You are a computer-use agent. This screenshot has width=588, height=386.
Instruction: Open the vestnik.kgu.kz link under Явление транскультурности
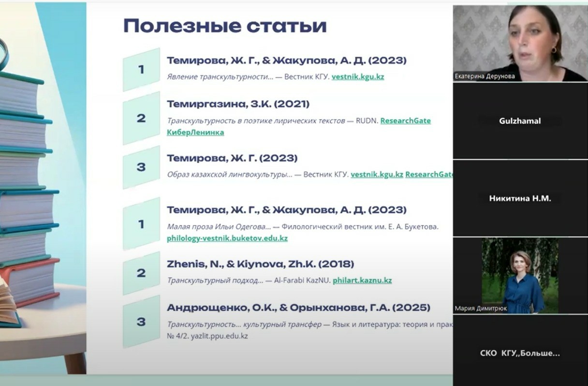click(357, 76)
